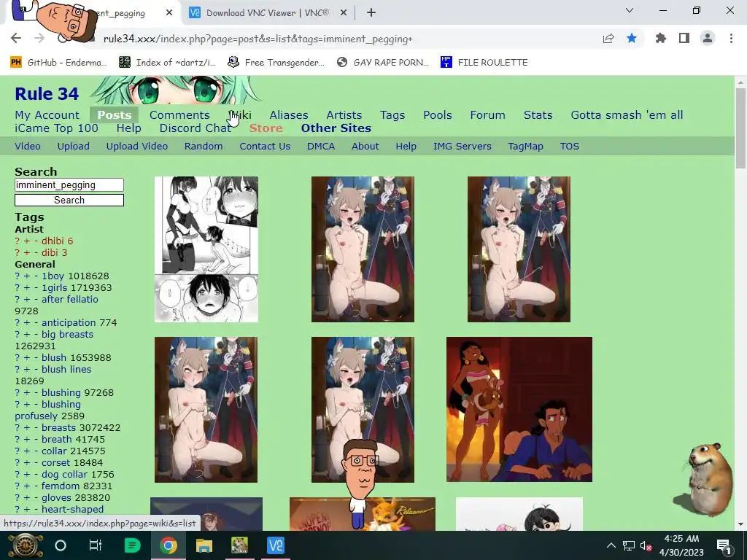Viewport: 747px width, 560px height.
Task: Open the Stats page
Action: coord(538,114)
